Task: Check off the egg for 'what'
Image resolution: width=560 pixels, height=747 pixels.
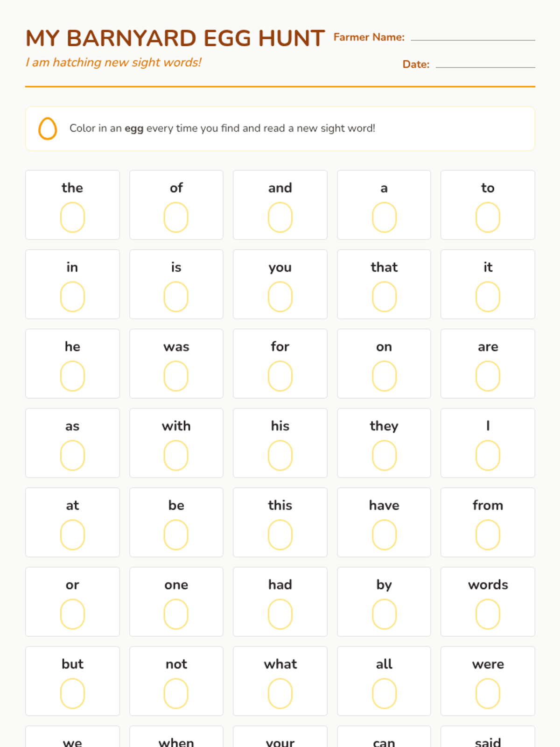Action: click(x=280, y=693)
